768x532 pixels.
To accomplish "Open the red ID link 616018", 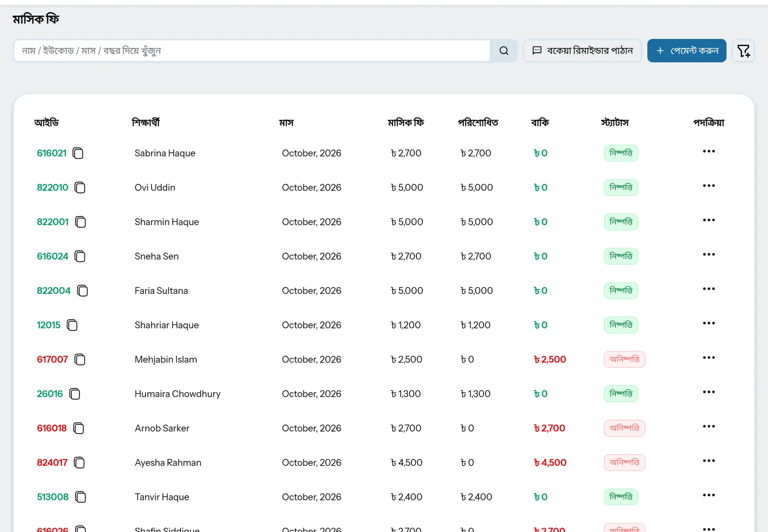I will [52, 428].
